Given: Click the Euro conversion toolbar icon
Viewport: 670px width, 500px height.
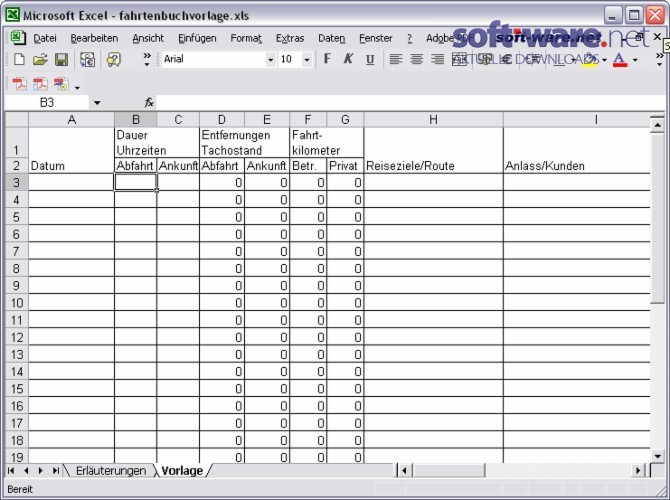Looking at the screenshot, I should [x=88, y=59].
